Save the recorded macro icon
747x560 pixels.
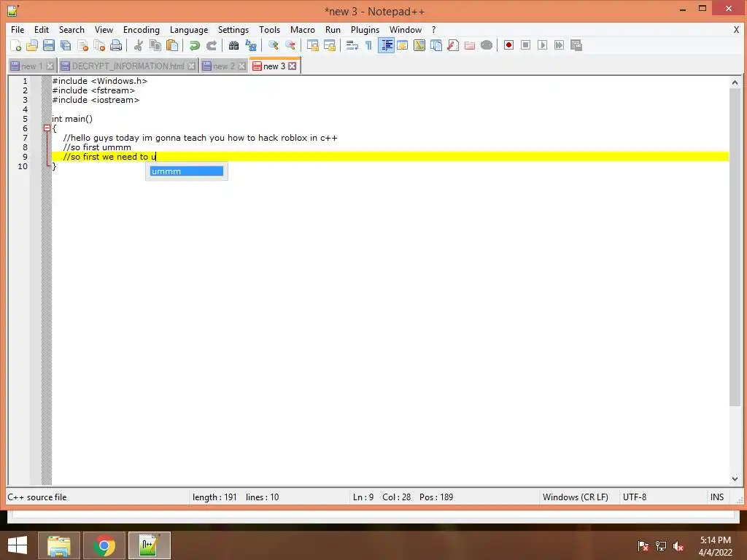pos(576,45)
